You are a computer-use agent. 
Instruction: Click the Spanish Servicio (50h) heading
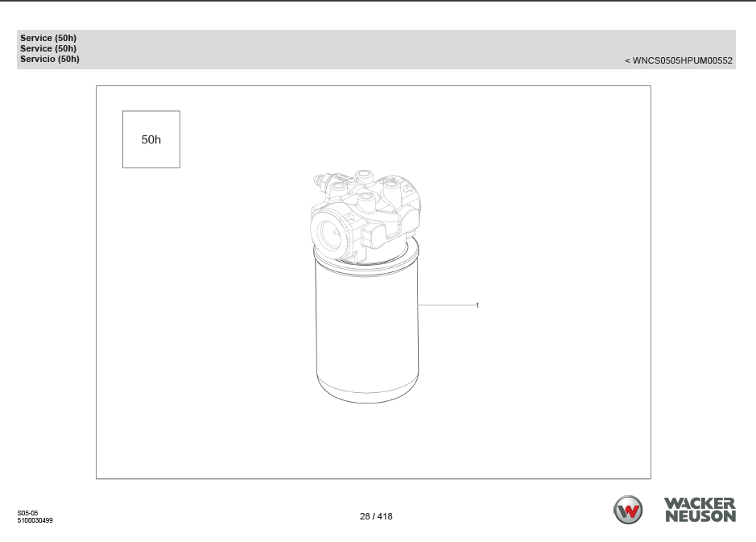[50, 59]
